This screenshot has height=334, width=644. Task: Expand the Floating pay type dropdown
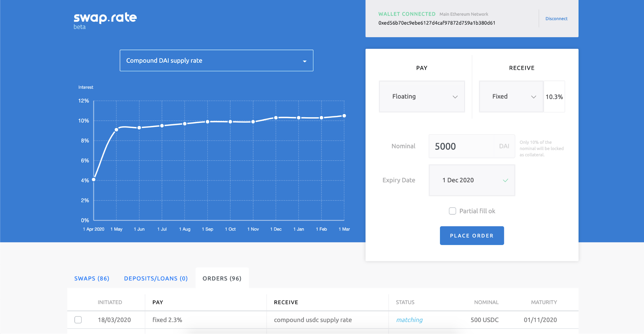point(422,97)
